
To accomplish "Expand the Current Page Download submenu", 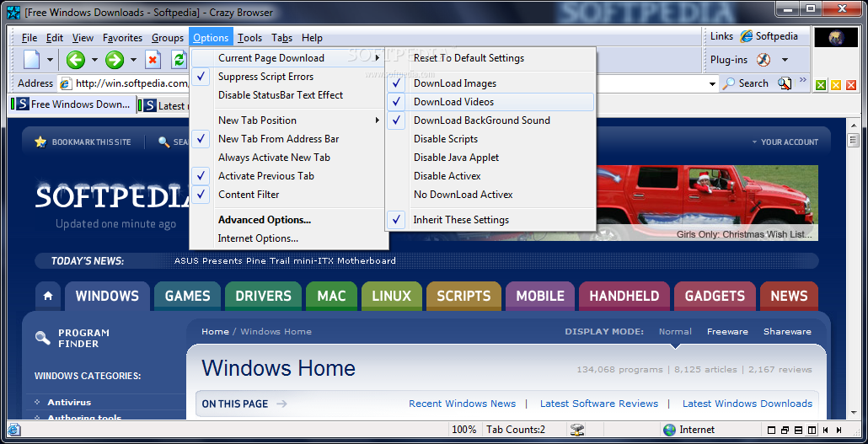I will click(x=288, y=57).
